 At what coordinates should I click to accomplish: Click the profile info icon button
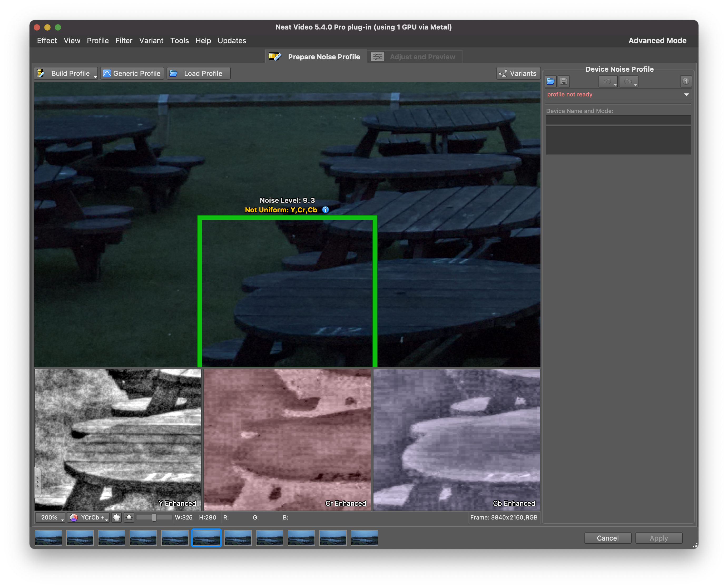pos(685,81)
